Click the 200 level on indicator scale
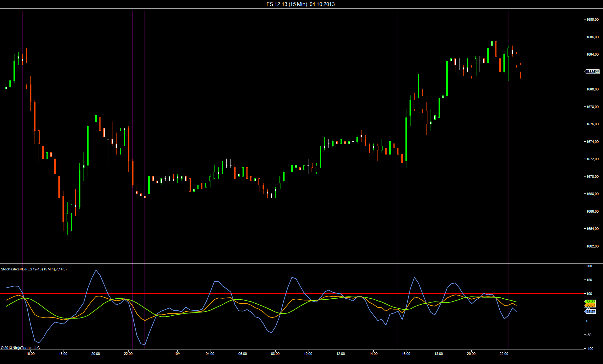 coord(589,266)
